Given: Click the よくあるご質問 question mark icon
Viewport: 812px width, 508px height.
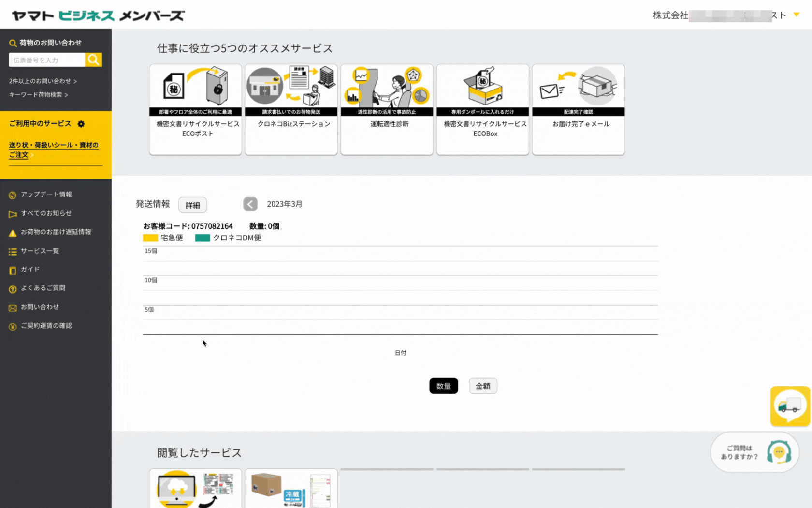Looking at the screenshot, I should point(13,289).
